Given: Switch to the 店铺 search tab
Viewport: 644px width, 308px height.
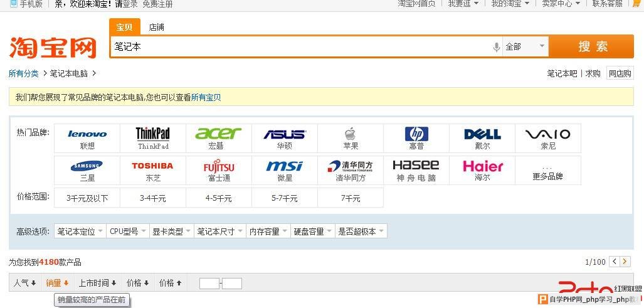Looking at the screenshot, I should click(157, 27).
